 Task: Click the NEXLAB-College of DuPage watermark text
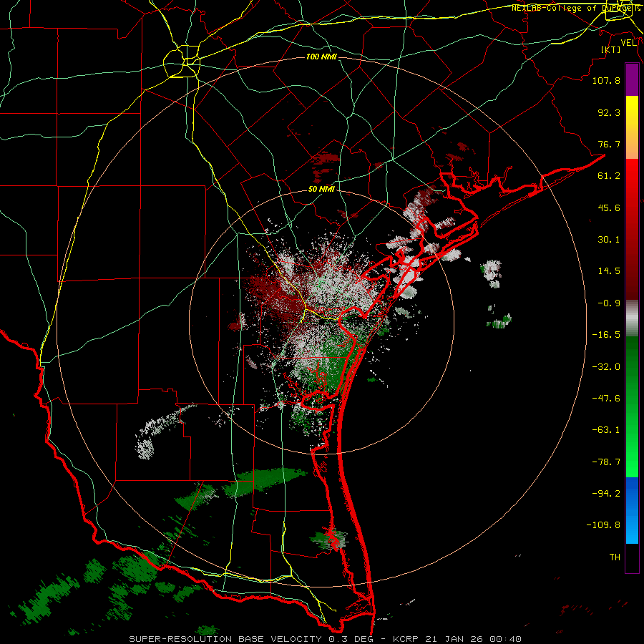coord(575,8)
